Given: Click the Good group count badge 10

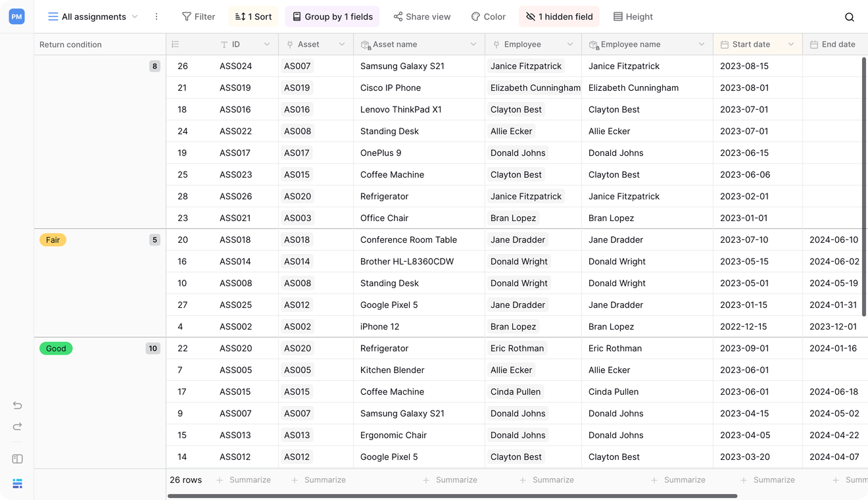Looking at the screenshot, I should coord(153,349).
